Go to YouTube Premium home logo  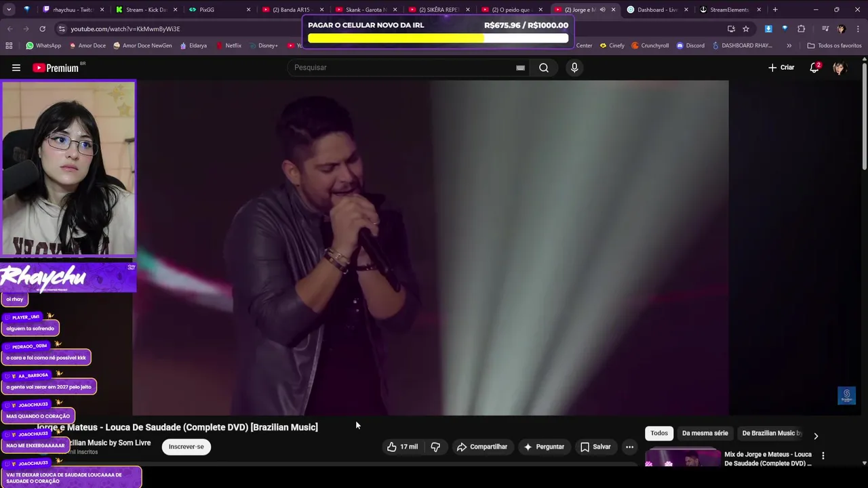coord(56,68)
